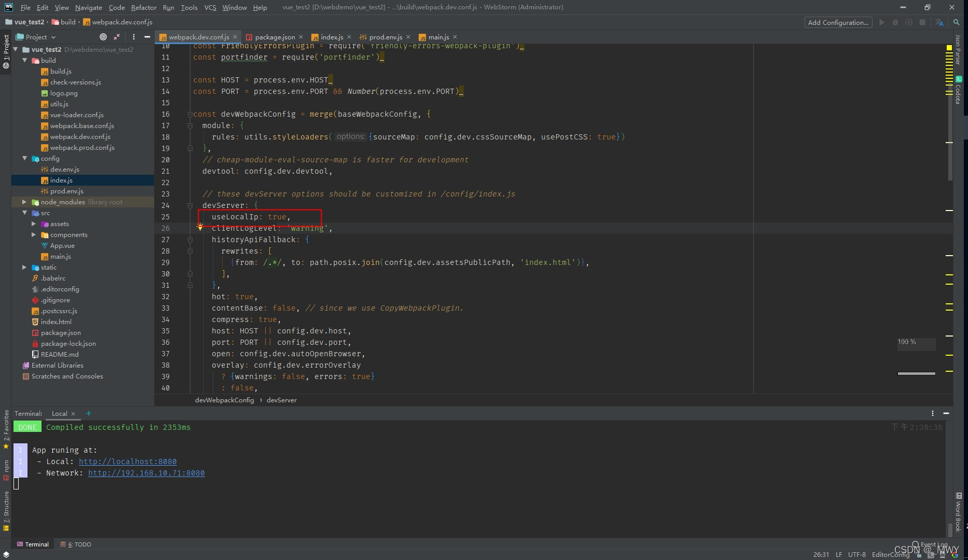Open the Event Log in status bar
This screenshot has width=968, height=560.
(x=931, y=544)
